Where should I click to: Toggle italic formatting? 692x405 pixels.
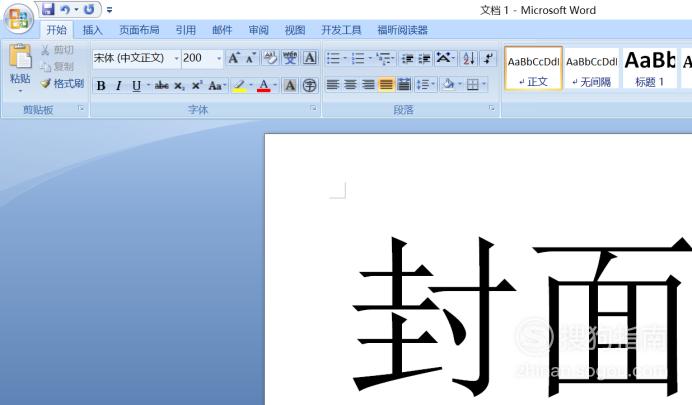(x=118, y=85)
